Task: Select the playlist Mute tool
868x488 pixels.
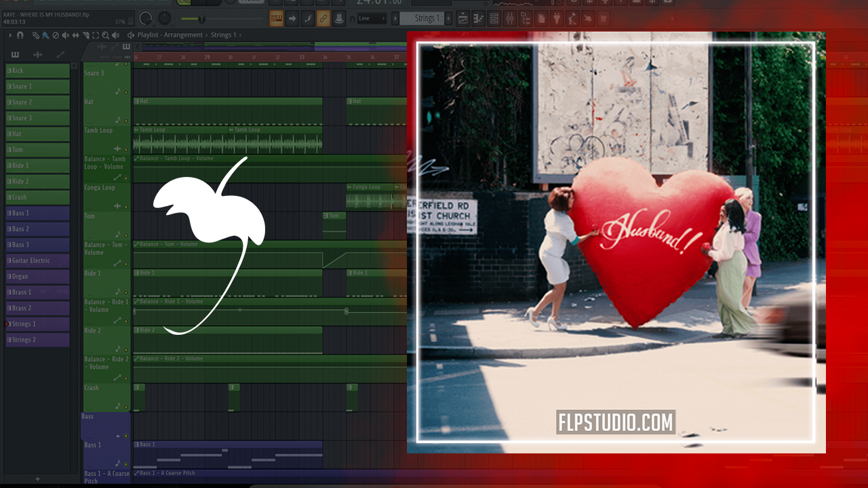Action: pos(66,35)
